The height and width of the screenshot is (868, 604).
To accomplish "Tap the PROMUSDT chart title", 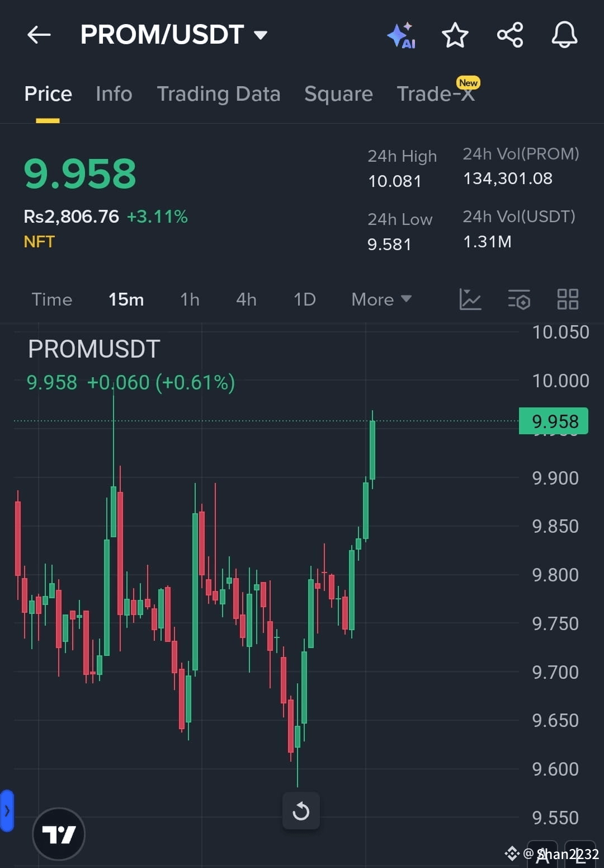I will (x=94, y=349).
